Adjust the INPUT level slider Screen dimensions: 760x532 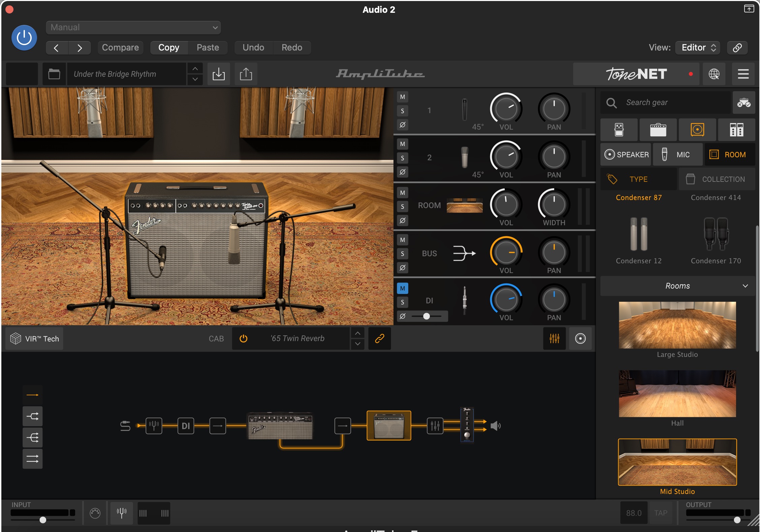(x=43, y=520)
